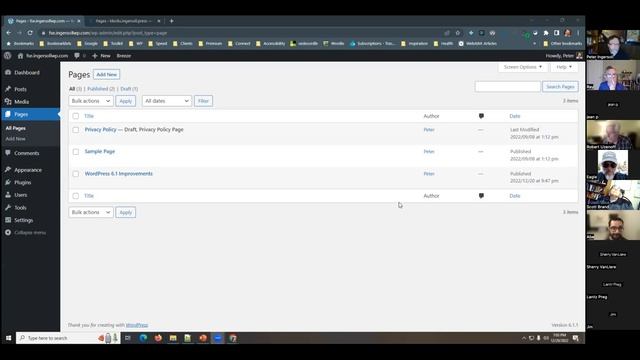Open the Other bookmarks folder
This screenshot has height=360, width=640.
pyautogui.click(x=562, y=43)
